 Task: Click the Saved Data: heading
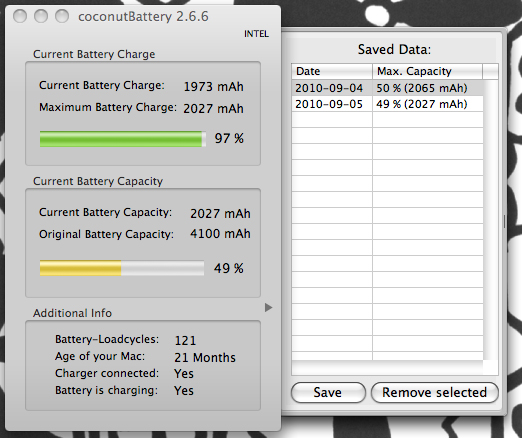(x=394, y=50)
